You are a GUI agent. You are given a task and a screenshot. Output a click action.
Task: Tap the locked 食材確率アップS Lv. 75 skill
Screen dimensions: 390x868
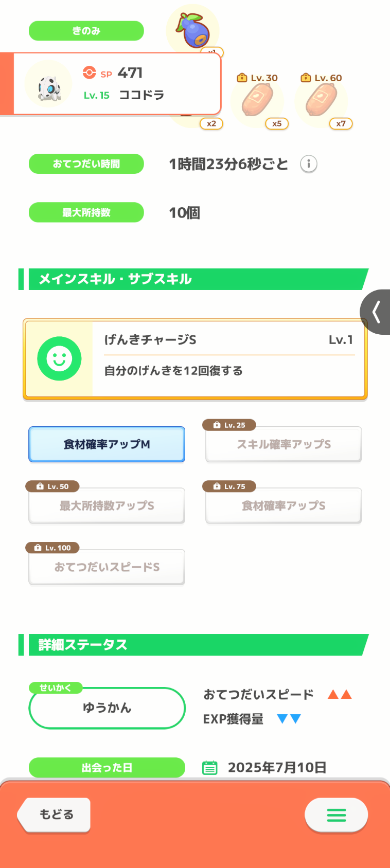click(283, 505)
